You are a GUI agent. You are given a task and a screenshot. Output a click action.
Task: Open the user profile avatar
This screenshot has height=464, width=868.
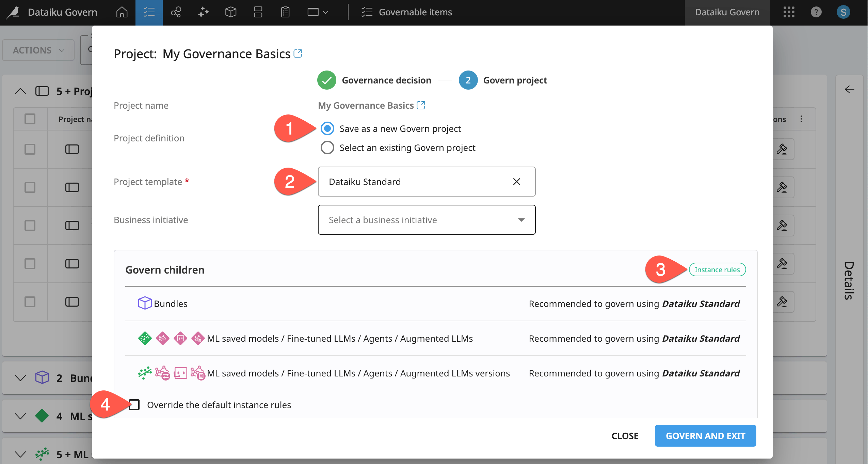843,12
